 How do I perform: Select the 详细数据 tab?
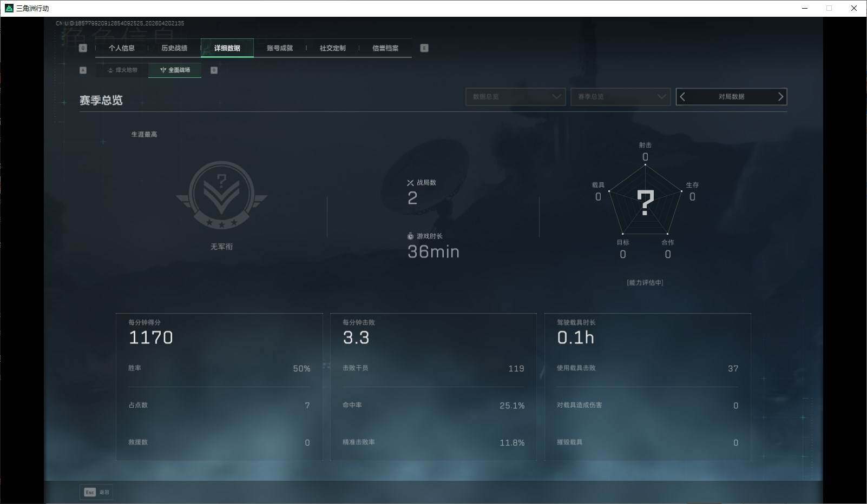point(227,48)
